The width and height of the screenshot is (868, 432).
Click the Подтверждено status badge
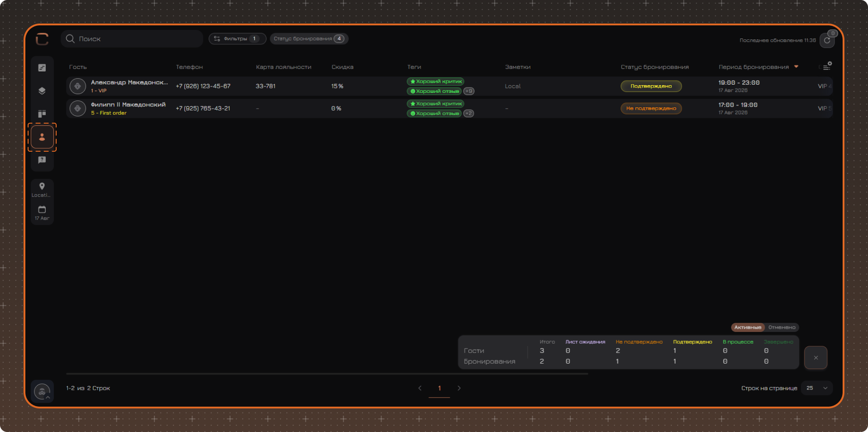coord(651,86)
